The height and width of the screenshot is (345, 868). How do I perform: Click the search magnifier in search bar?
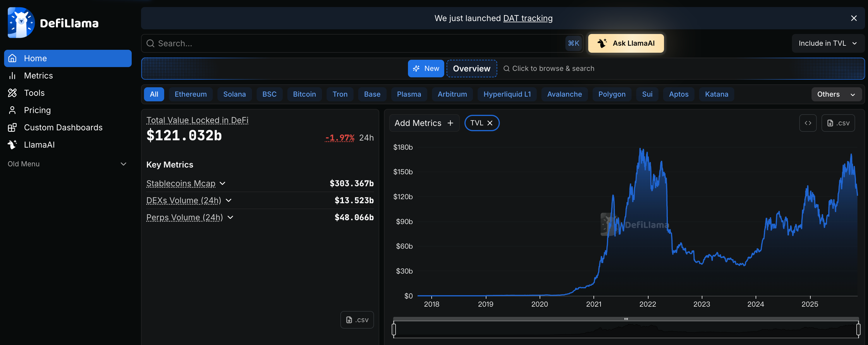pos(151,43)
